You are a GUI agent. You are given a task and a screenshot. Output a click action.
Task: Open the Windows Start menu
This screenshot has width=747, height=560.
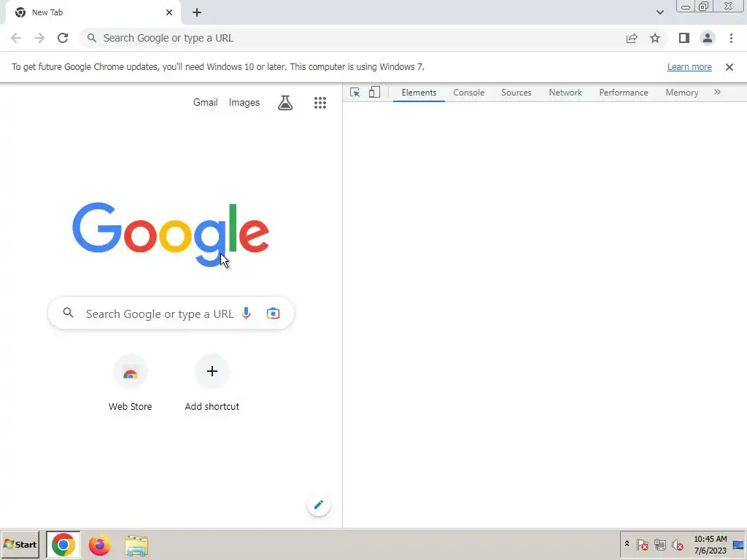pyautogui.click(x=20, y=544)
